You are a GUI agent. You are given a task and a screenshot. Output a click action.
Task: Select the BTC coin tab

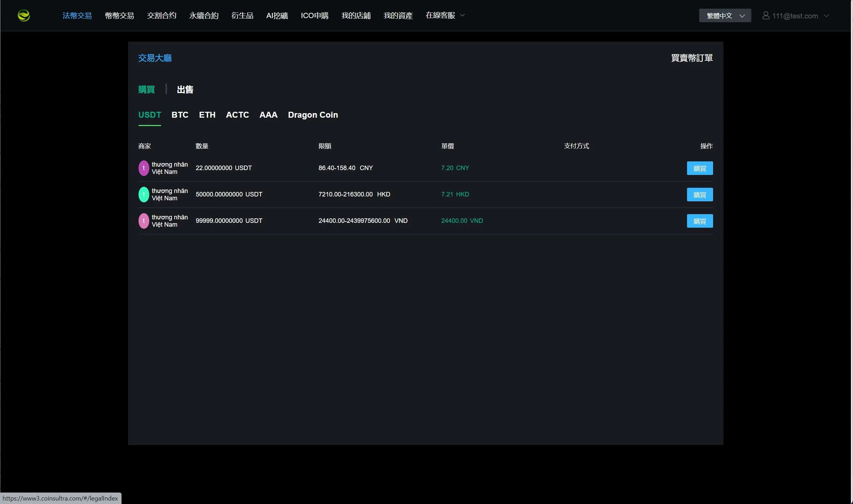(x=180, y=115)
